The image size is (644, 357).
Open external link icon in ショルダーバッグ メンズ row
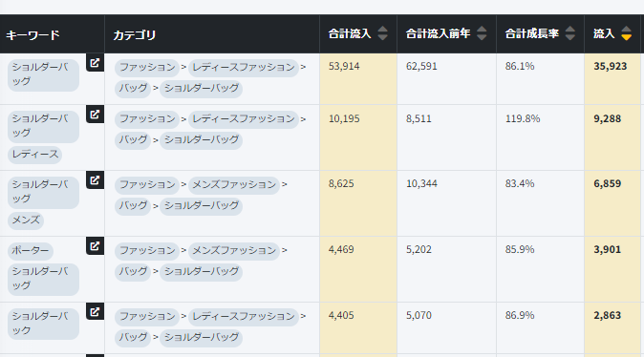coord(95,180)
